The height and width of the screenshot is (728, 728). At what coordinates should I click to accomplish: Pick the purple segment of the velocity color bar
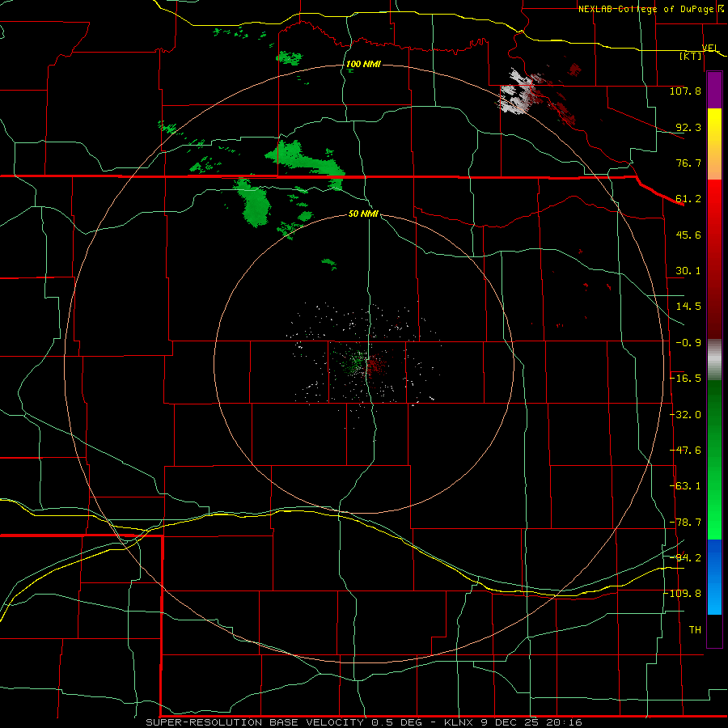[x=714, y=90]
